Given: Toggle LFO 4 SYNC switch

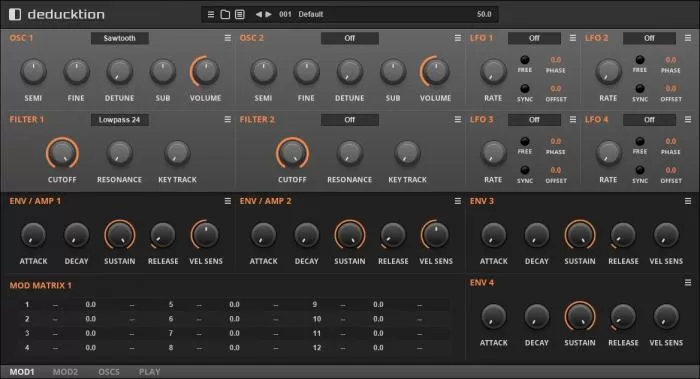Looking at the screenshot, I should 640,170.
